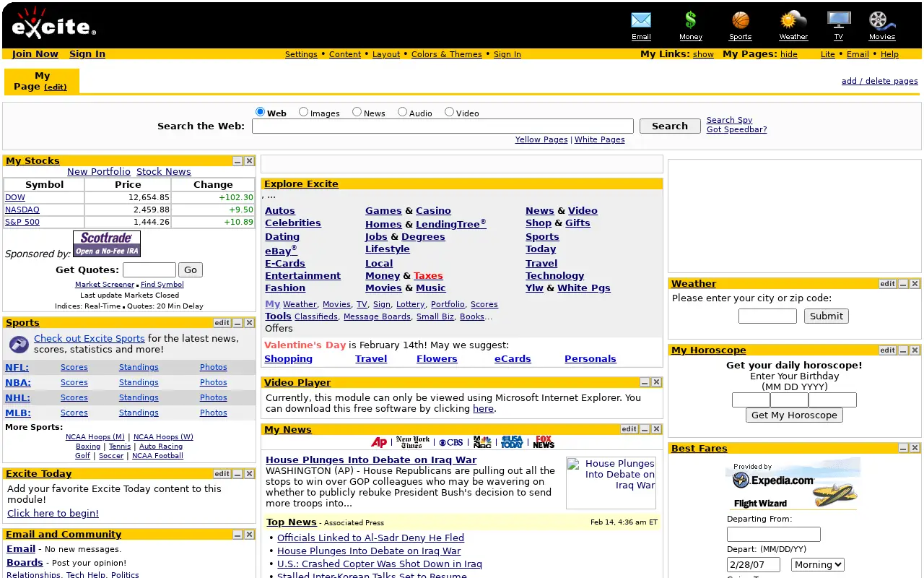This screenshot has height=578, width=924.
Task: Click the Search the Web text field
Action: pyautogui.click(x=443, y=126)
